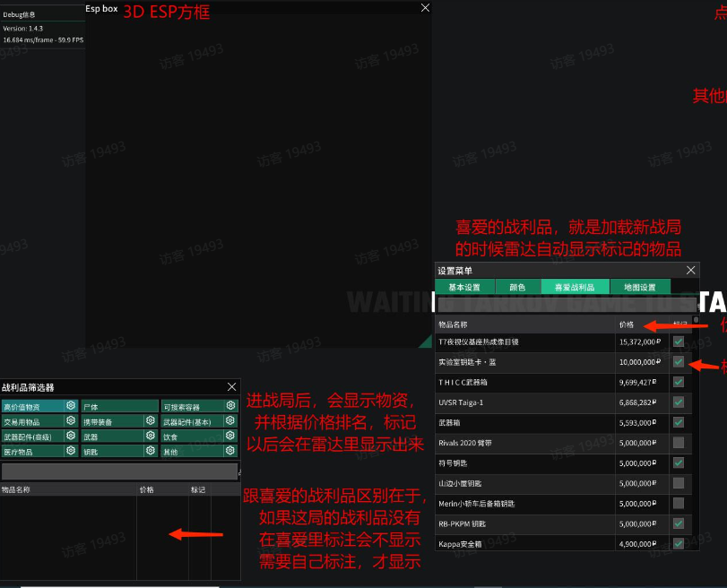This screenshot has width=727, height=588.
Task: Open settings gear for 武器 category
Action: point(151,437)
